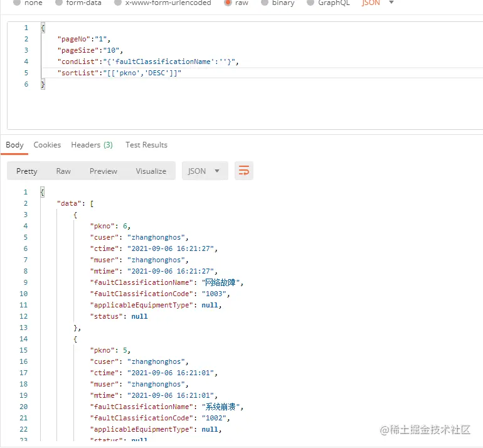Viewport: 483px width, 448px height.
Task: Click the "status": null line 12
Action: pos(119,316)
